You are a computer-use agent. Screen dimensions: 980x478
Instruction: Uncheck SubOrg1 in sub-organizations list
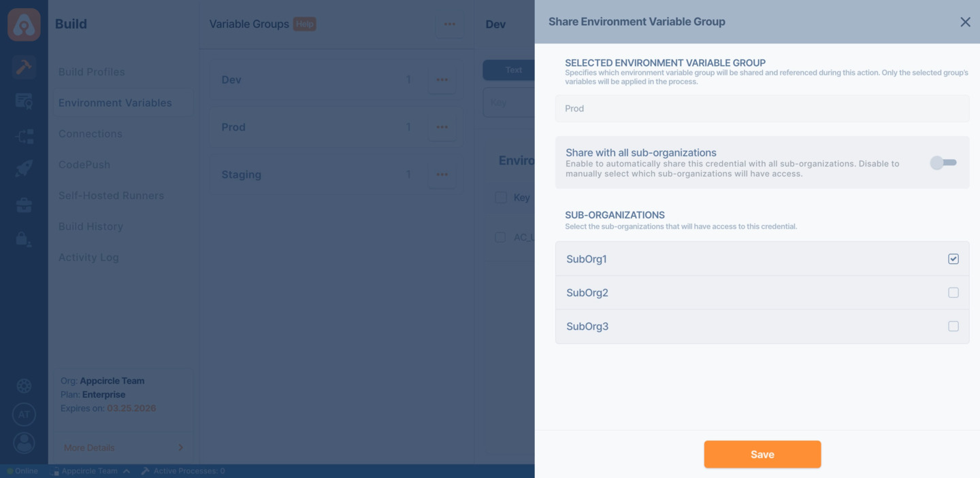[953, 258]
